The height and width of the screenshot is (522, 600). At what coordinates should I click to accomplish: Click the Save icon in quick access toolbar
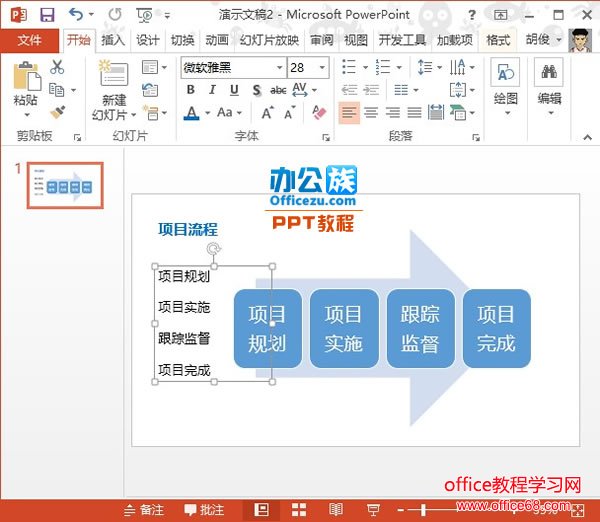[x=47, y=15]
